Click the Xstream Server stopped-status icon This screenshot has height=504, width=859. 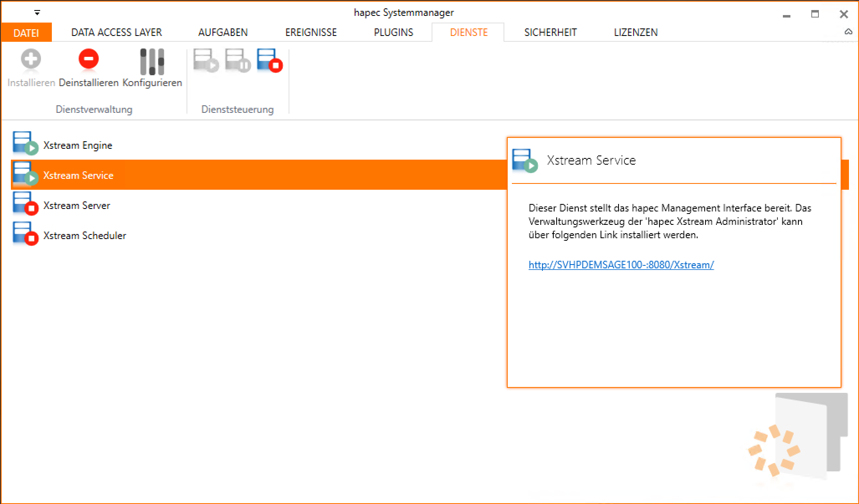click(25, 204)
